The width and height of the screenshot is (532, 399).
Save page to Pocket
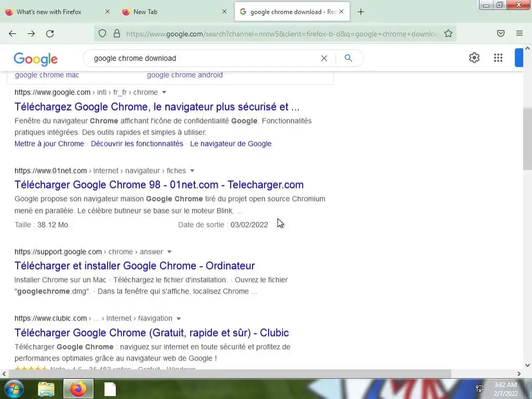[501, 33]
